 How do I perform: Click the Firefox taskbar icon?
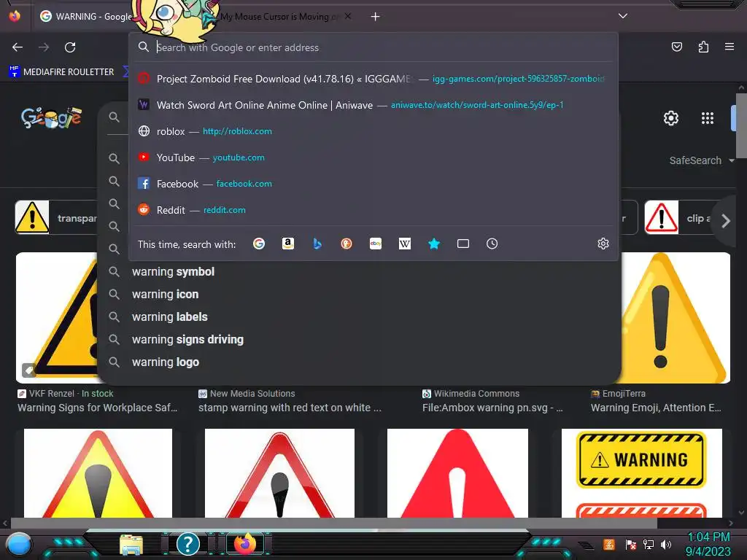pos(245,543)
